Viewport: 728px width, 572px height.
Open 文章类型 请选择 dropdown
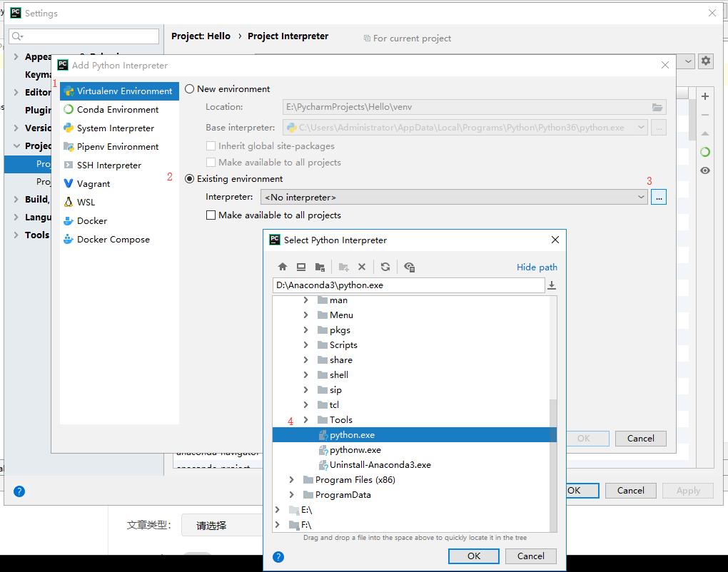222,525
